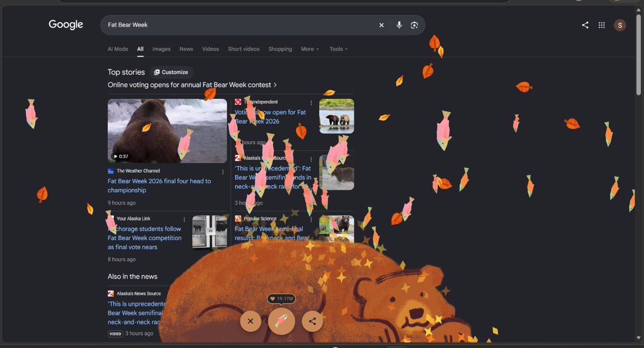Click the Customize button beside Top stories
The image size is (644, 348).
coord(171,73)
